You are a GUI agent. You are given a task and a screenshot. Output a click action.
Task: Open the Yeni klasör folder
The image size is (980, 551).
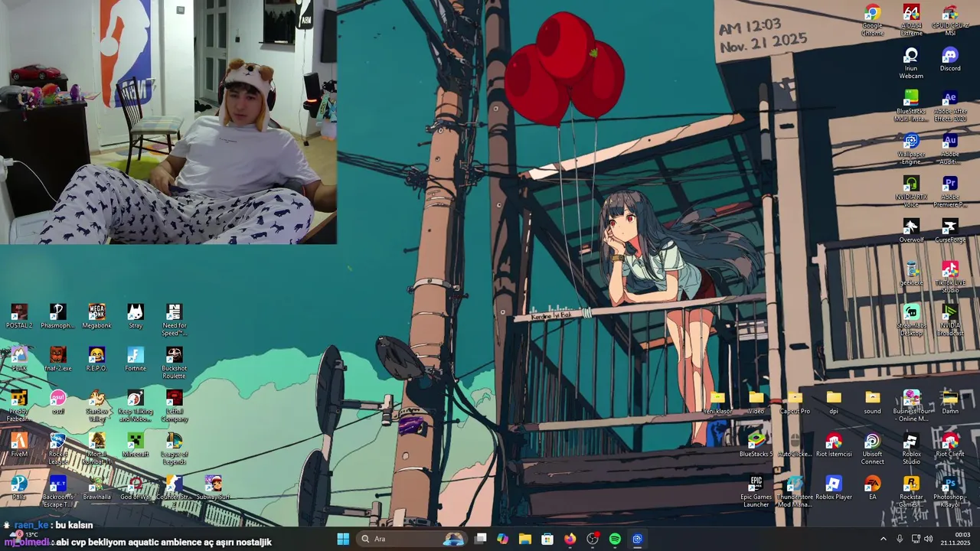717,401
